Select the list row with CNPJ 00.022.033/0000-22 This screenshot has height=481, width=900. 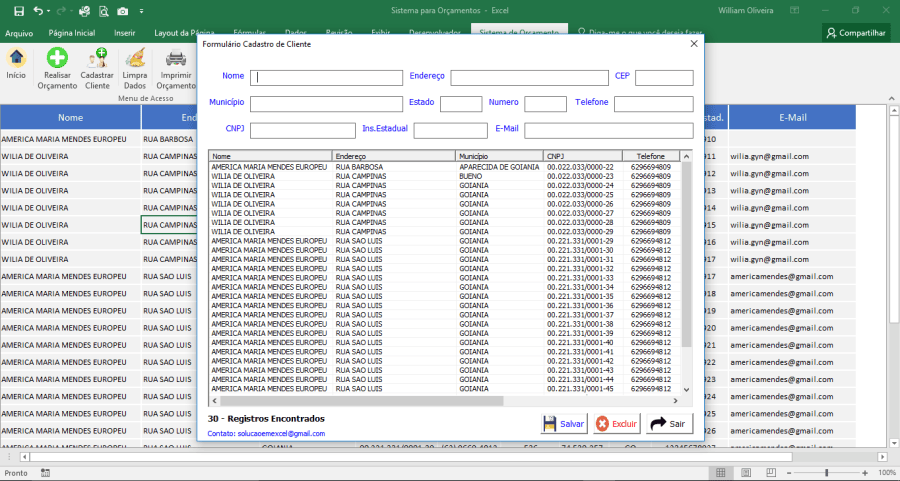pos(445,167)
